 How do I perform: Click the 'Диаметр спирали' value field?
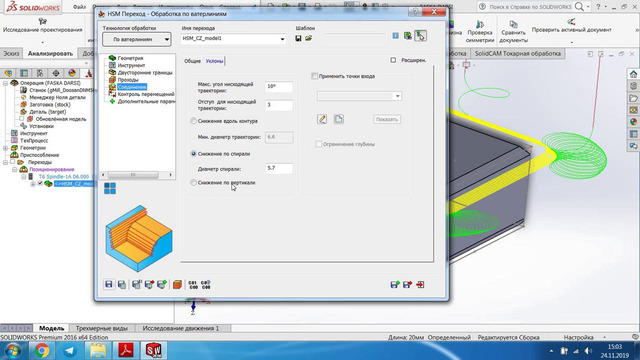pos(279,168)
